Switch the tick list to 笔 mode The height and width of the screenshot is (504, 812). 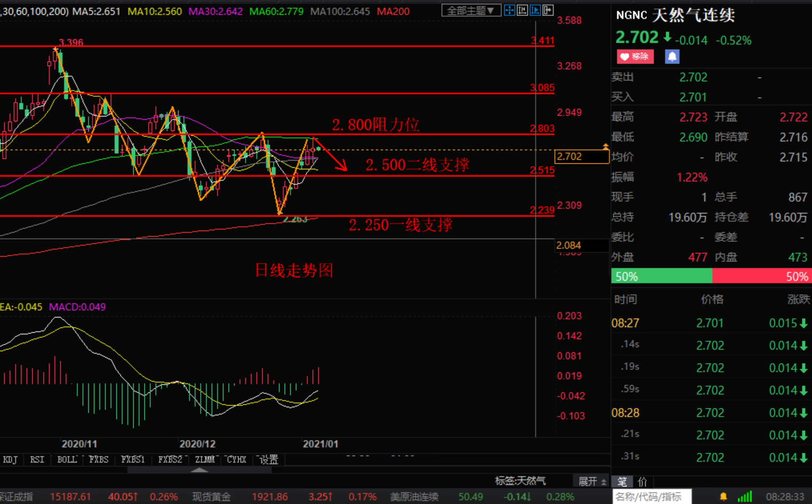point(622,482)
